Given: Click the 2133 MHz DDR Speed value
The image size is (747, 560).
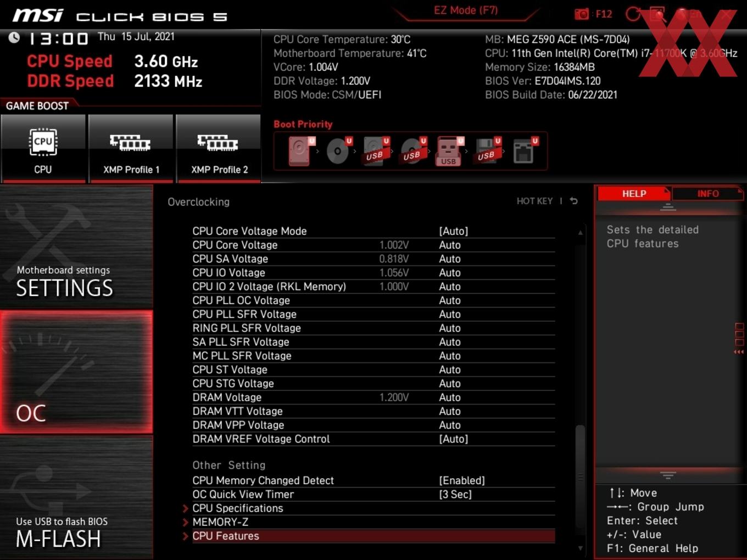Looking at the screenshot, I should [168, 81].
